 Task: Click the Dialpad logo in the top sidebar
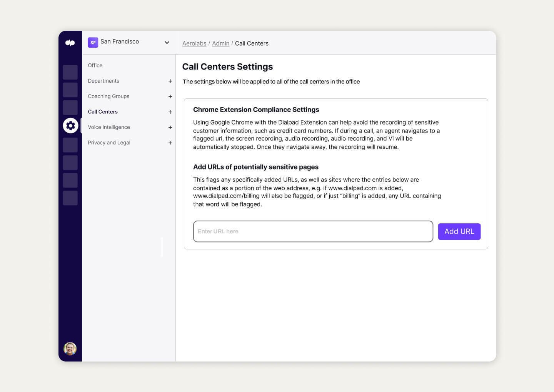(70, 43)
